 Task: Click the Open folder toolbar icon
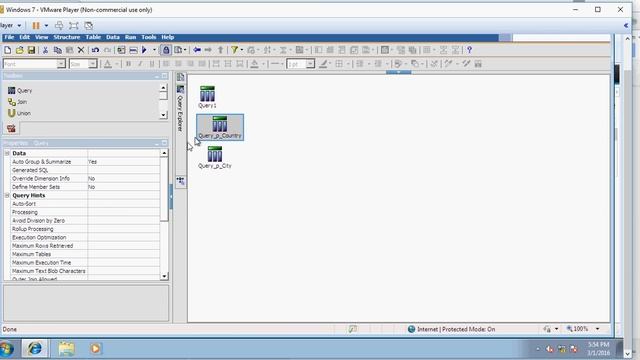click(x=19, y=50)
